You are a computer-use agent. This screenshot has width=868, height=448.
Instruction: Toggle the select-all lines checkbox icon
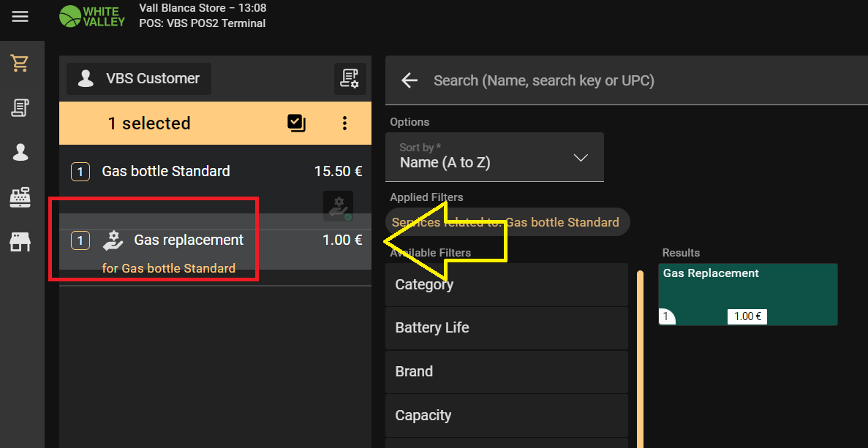tap(296, 124)
